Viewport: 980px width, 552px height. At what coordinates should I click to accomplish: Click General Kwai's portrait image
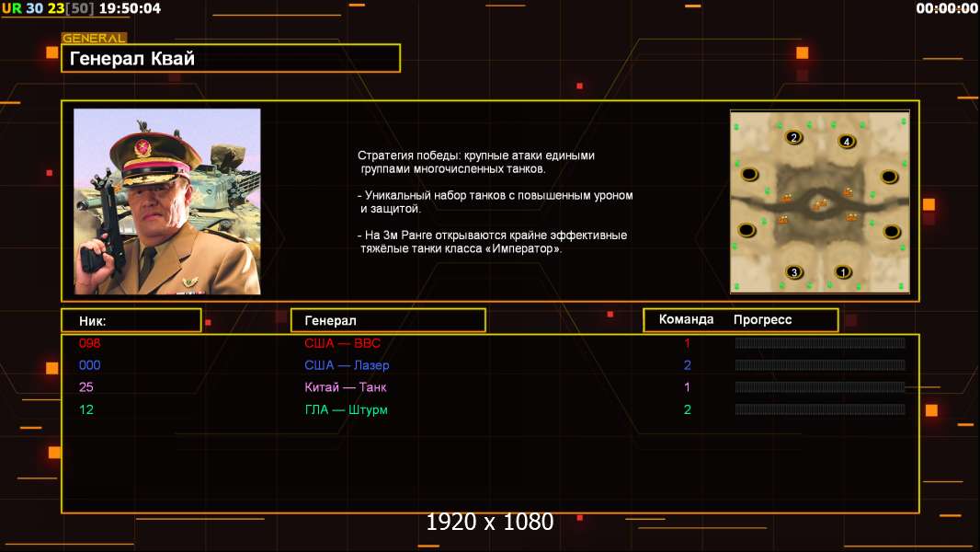click(167, 201)
